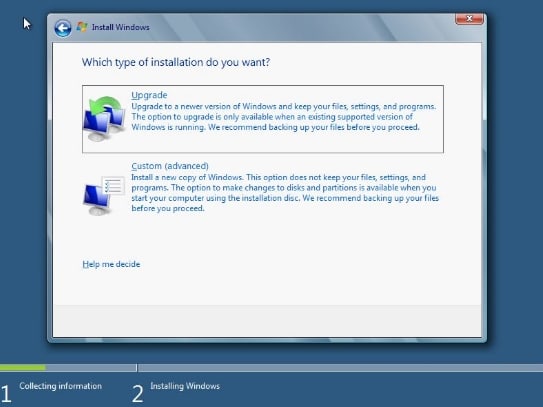Click the Installing Windows step label

point(185,386)
